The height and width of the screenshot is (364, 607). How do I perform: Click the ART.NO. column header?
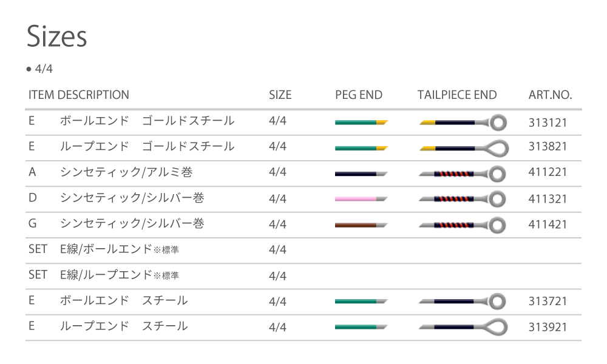click(x=551, y=95)
